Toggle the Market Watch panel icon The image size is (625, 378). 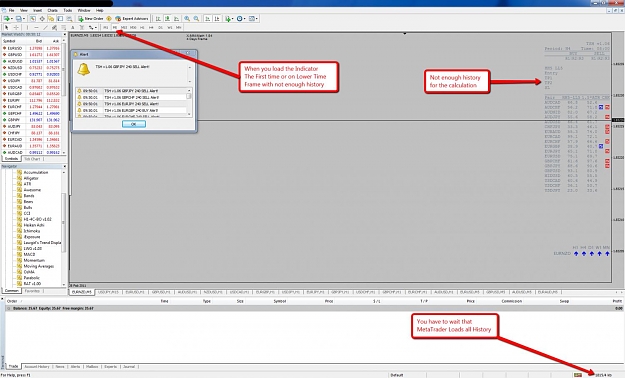[33, 18]
